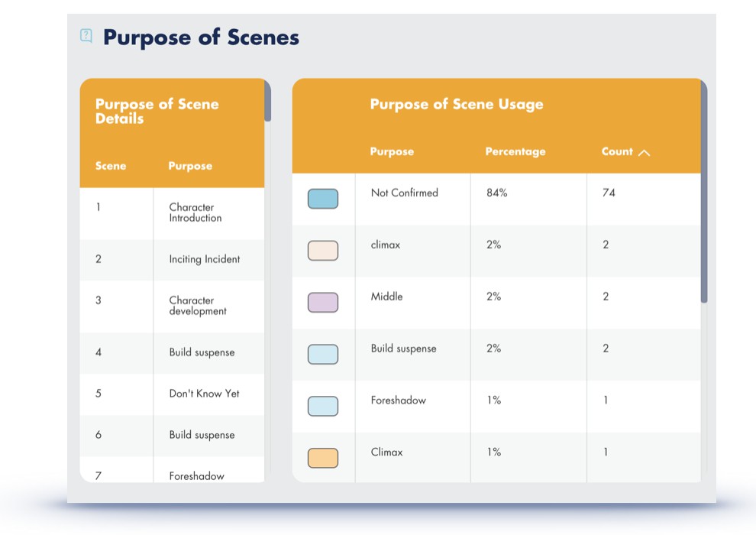Click Purpose header in Scene Details table
756x535 pixels.
click(x=190, y=166)
